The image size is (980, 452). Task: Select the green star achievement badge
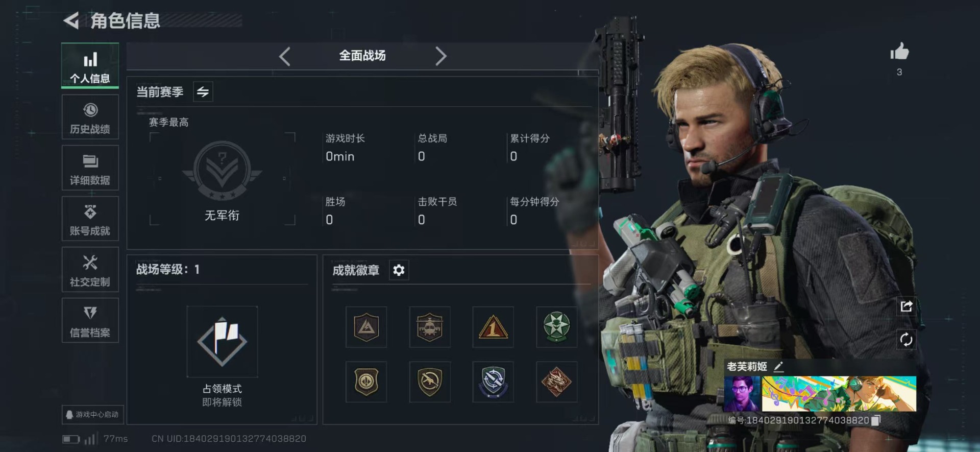[556, 327]
